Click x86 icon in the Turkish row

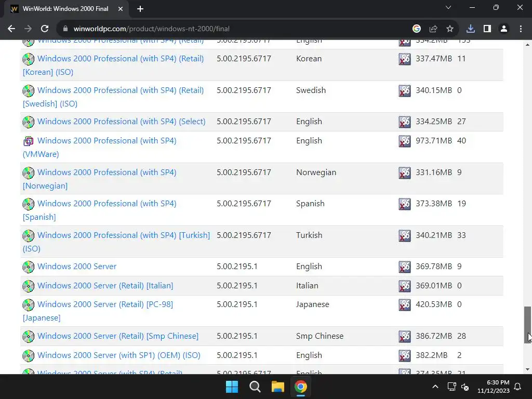[404, 236]
